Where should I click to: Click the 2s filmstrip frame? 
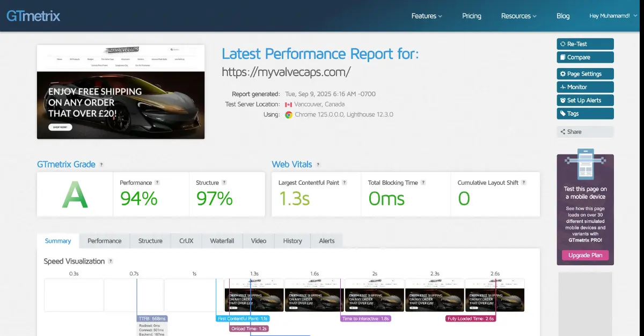[374, 295]
